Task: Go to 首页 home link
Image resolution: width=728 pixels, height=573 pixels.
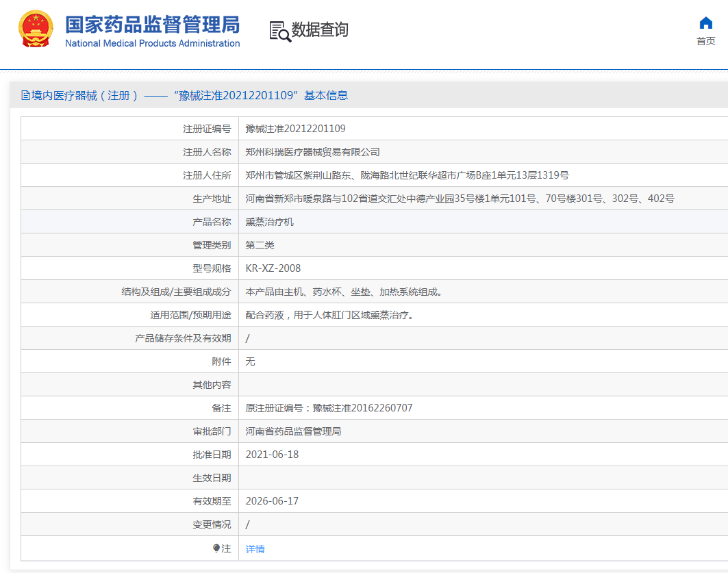Action: [705, 41]
